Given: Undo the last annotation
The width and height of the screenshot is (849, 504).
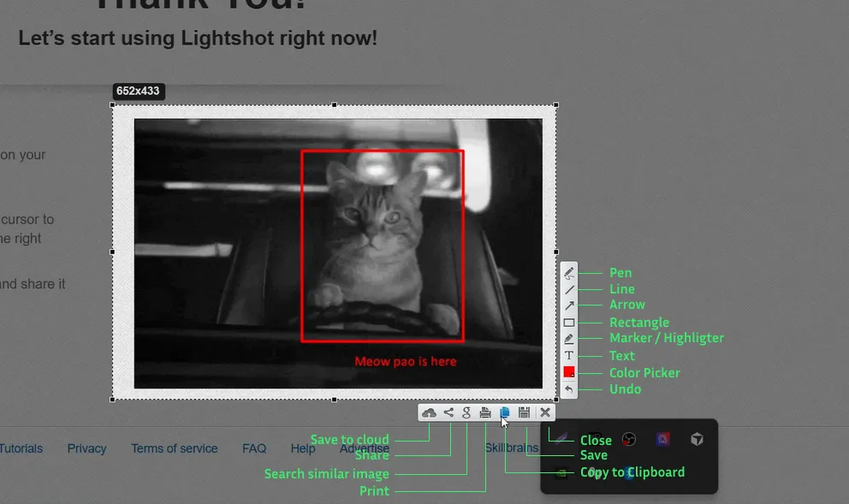Looking at the screenshot, I should click(568, 389).
